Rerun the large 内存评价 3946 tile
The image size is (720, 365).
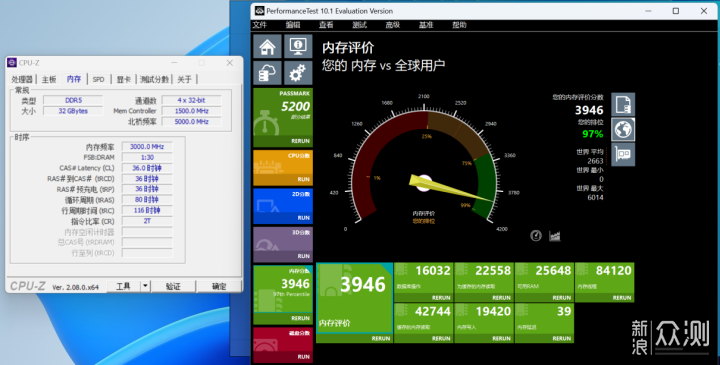click(381, 338)
